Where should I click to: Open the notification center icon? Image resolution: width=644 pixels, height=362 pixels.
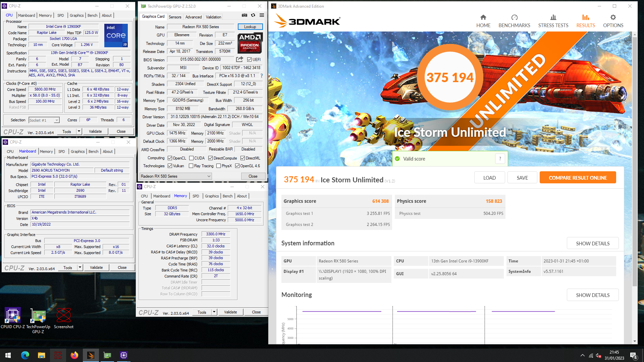click(x=633, y=355)
